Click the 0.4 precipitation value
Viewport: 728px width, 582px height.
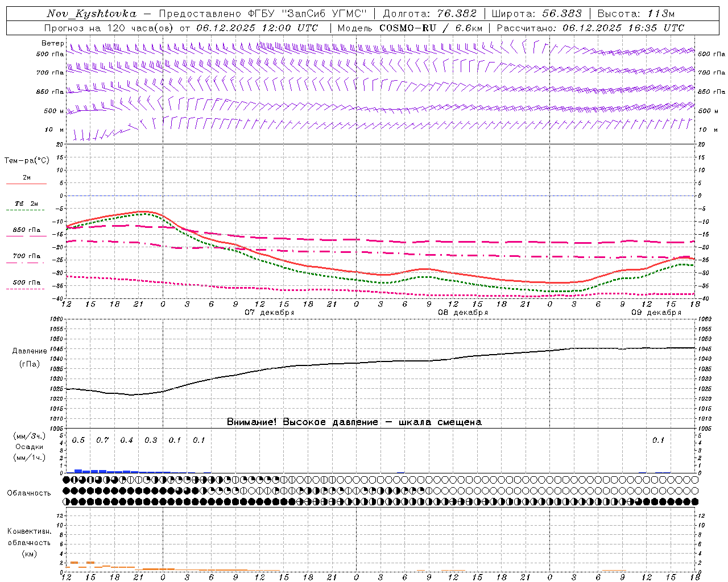[x=127, y=440]
